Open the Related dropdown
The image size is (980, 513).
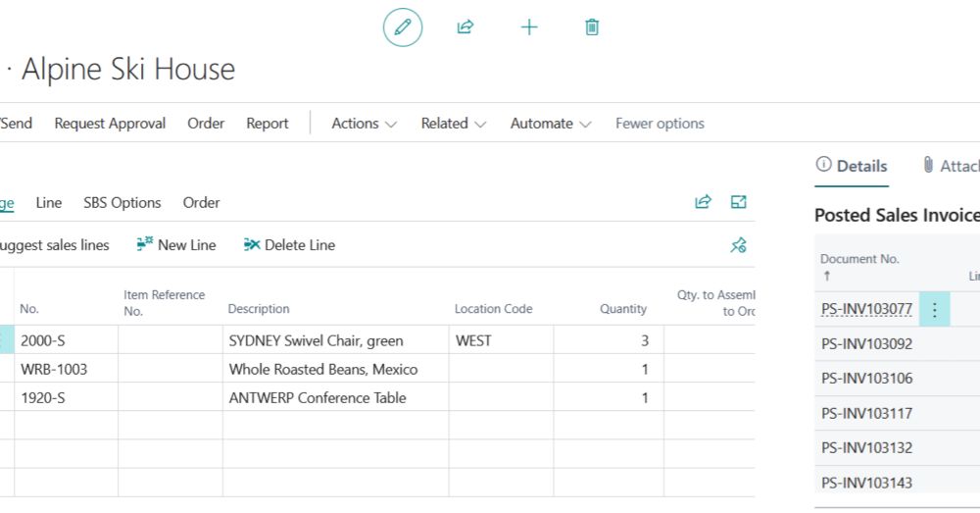click(x=453, y=124)
